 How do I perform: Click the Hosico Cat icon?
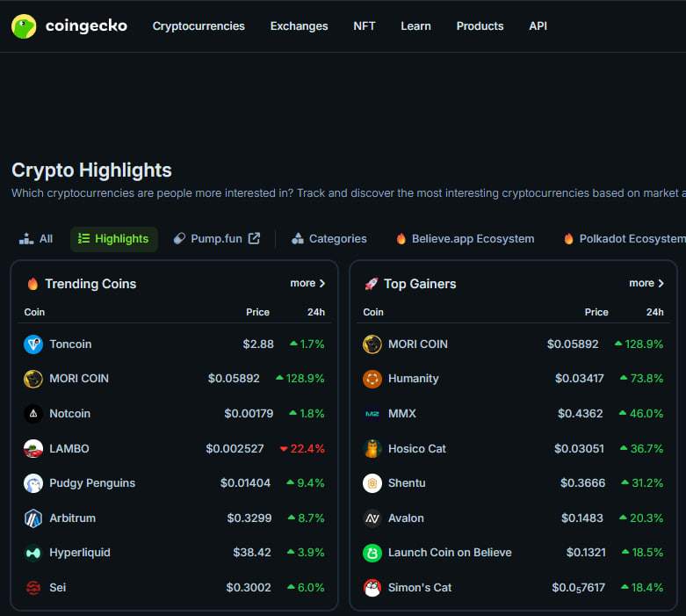pyautogui.click(x=372, y=449)
